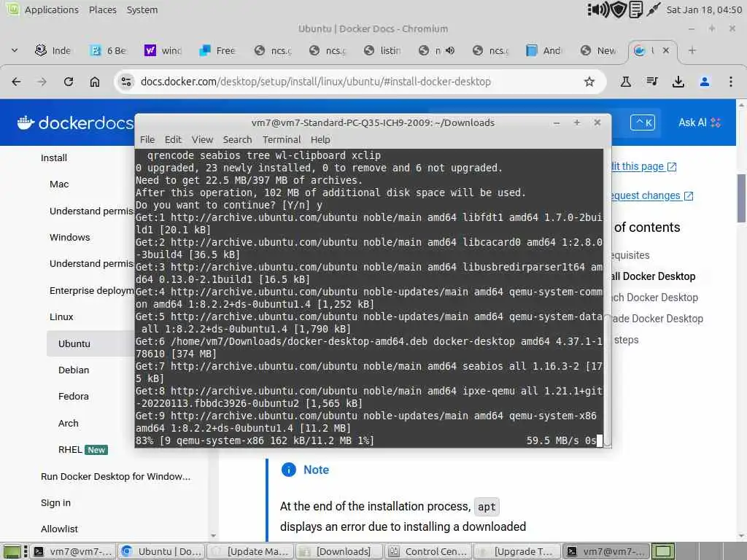View site information icon in address bar
747x560 pixels.
(126, 82)
